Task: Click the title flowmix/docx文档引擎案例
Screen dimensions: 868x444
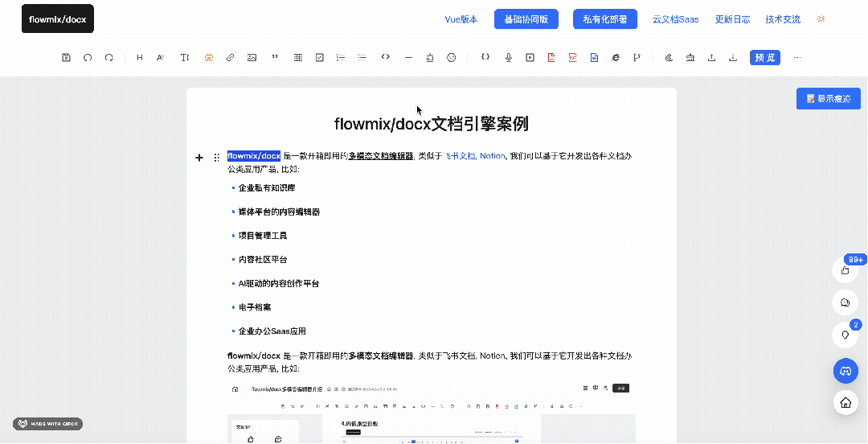Action: [x=432, y=124]
